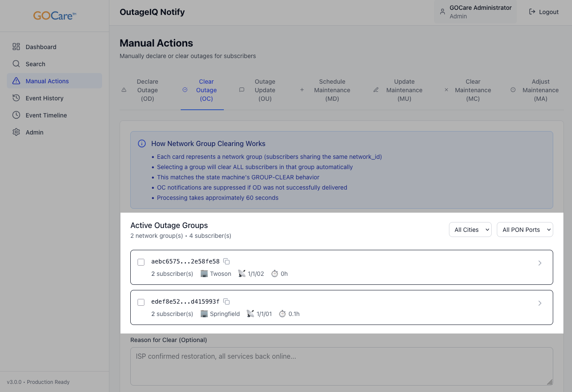
Task: Select the aebc6575 outage group checkbox
Action: 141,262
